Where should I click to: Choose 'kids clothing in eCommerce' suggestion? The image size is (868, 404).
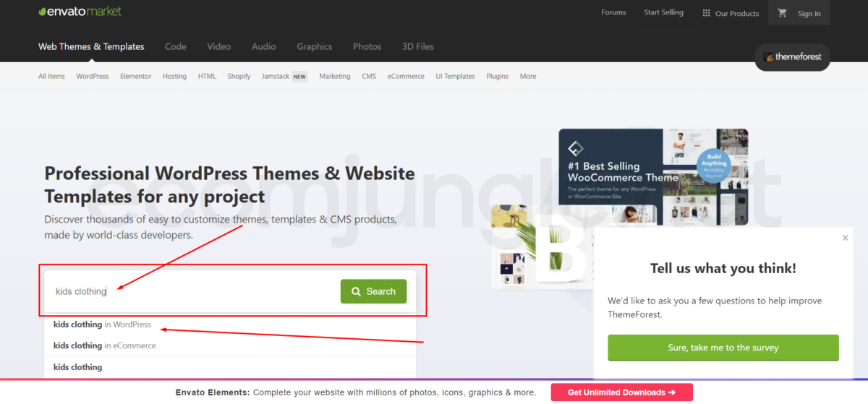(x=104, y=345)
